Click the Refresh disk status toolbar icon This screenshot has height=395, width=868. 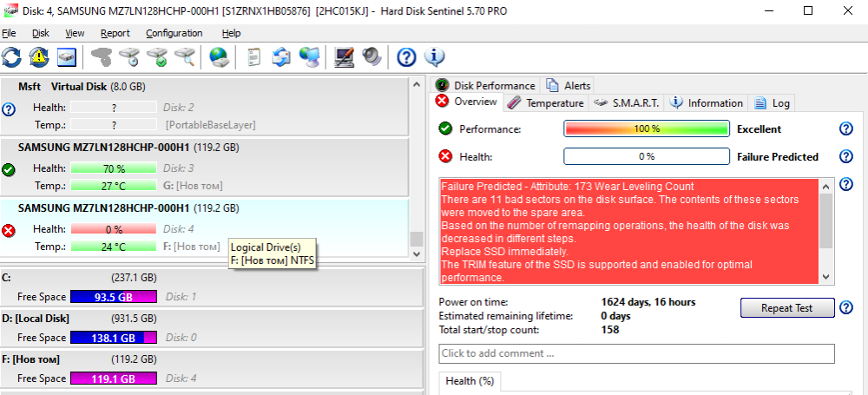[11, 57]
